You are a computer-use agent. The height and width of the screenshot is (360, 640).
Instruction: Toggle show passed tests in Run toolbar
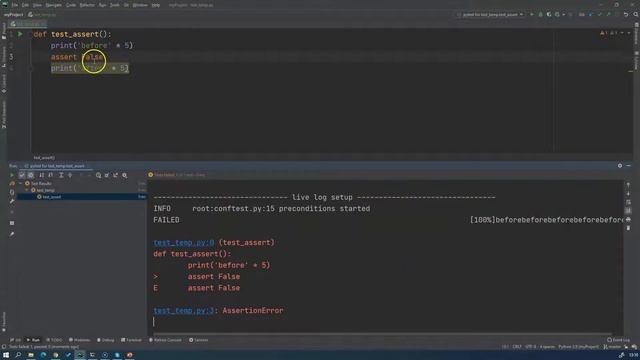[x=22, y=175]
